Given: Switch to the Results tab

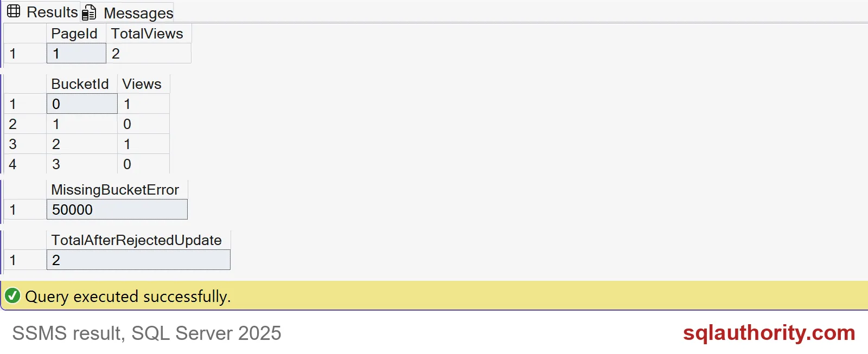Looking at the screenshot, I should [x=42, y=12].
